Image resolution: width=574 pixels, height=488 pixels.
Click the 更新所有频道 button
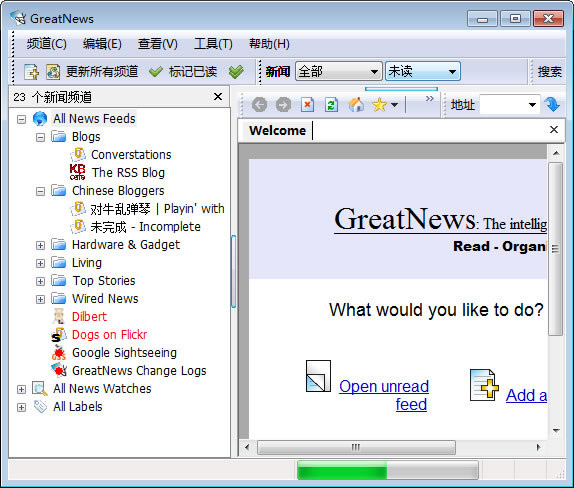[x=102, y=71]
